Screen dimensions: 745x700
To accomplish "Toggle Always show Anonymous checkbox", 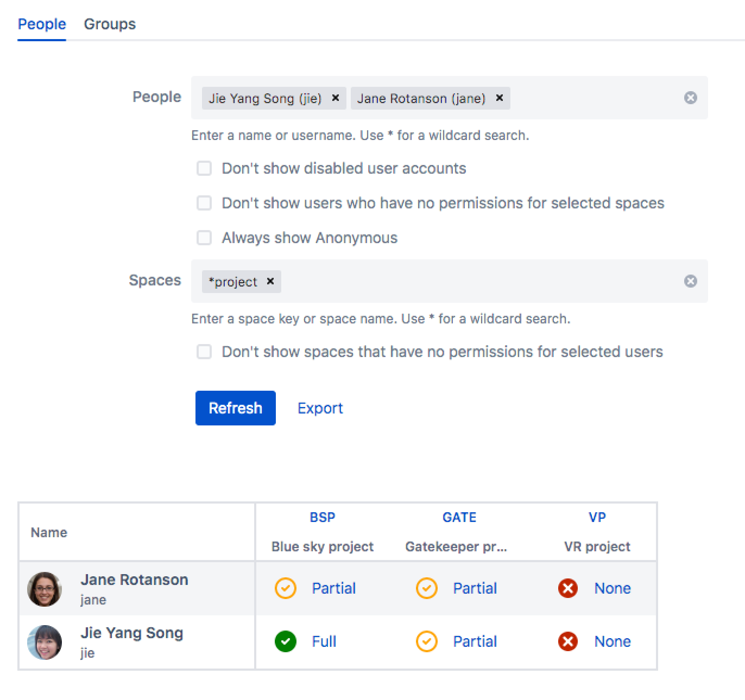I will (204, 238).
